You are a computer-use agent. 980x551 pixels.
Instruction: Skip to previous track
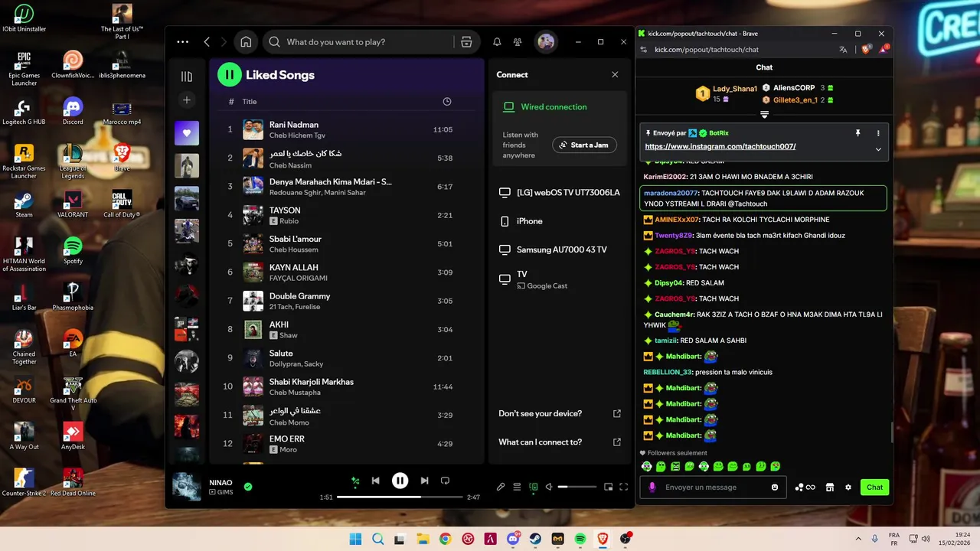(x=375, y=481)
